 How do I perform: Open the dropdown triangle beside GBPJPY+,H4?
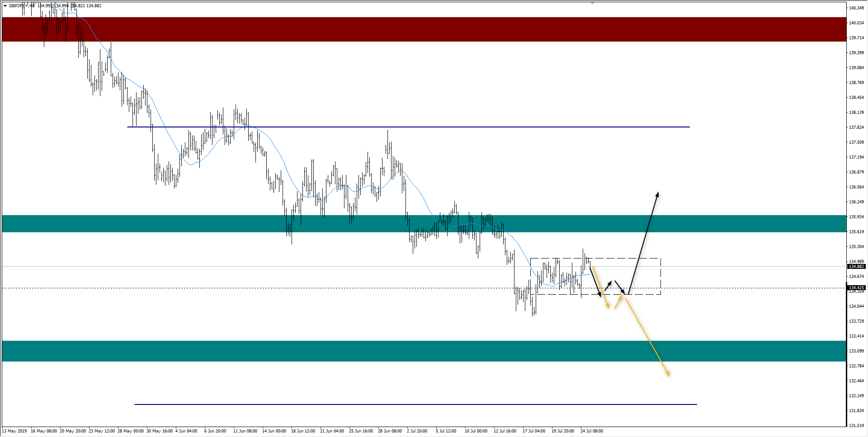point(5,6)
